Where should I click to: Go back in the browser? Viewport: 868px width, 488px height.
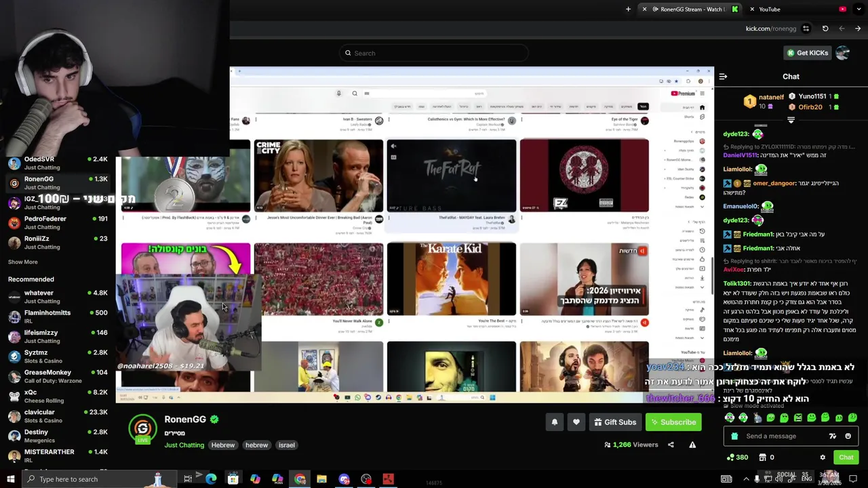pyautogui.click(x=858, y=28)
